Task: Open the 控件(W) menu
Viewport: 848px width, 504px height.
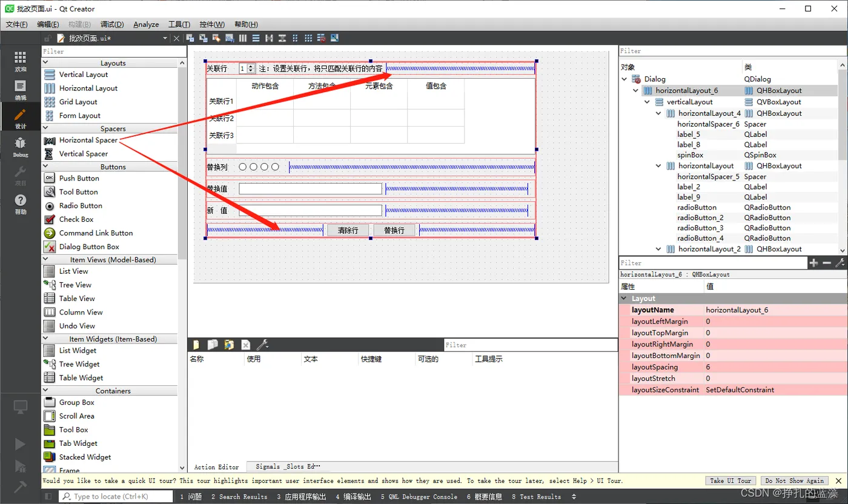Action: click(212, 24)
